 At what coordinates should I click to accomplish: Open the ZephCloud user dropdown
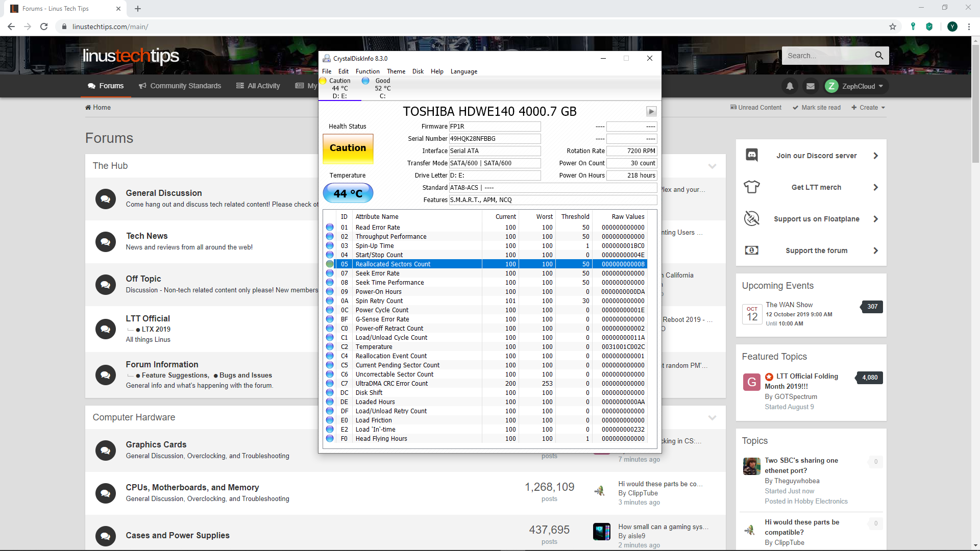pos(854,86)
